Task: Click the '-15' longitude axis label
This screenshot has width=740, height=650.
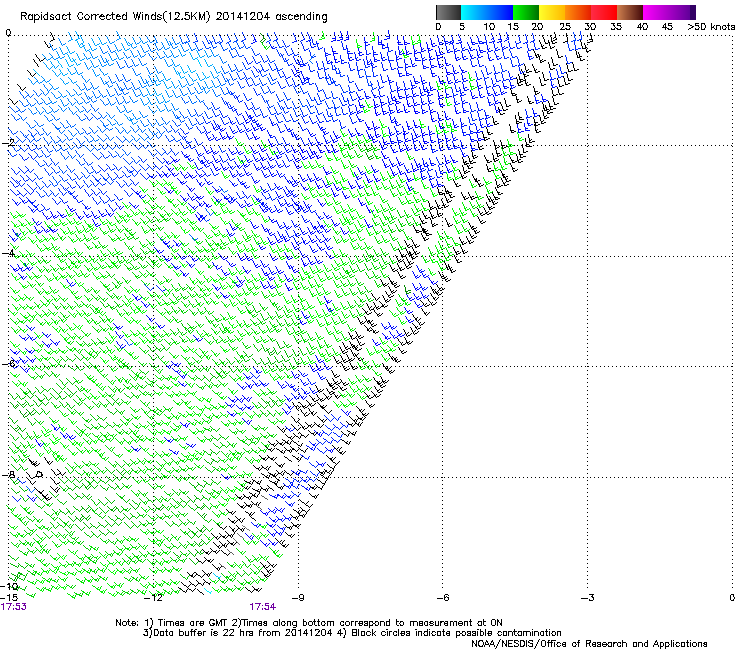Action: 9,598
